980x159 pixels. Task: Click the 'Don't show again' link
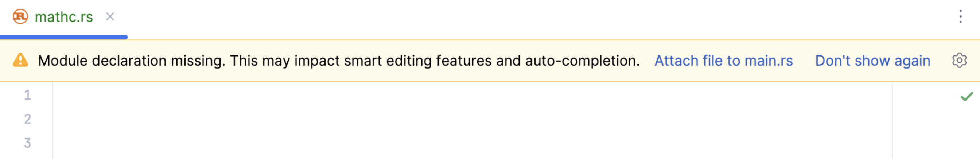point(872,61)
